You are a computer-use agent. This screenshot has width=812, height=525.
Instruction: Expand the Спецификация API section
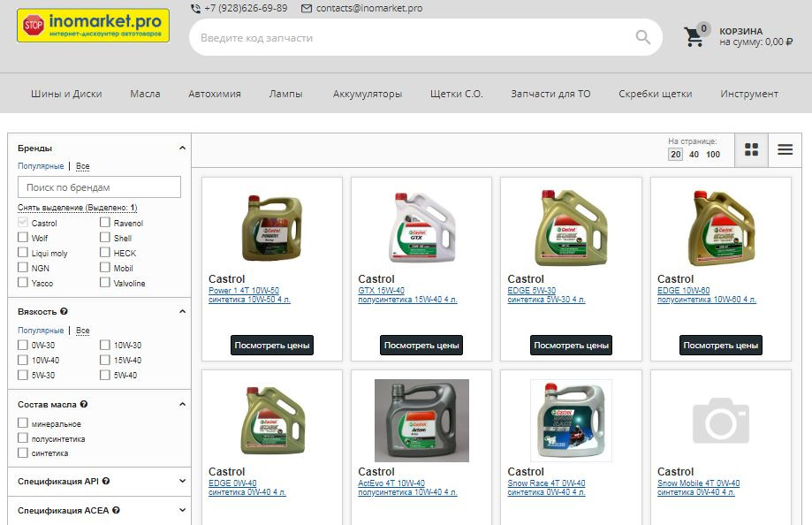(182, 481)
